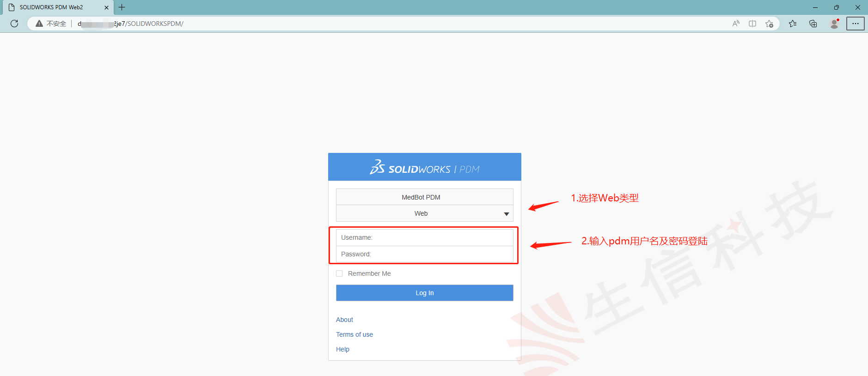
Task: Click the Username input field
Action: pyautogui.click(x=424, y=237)
